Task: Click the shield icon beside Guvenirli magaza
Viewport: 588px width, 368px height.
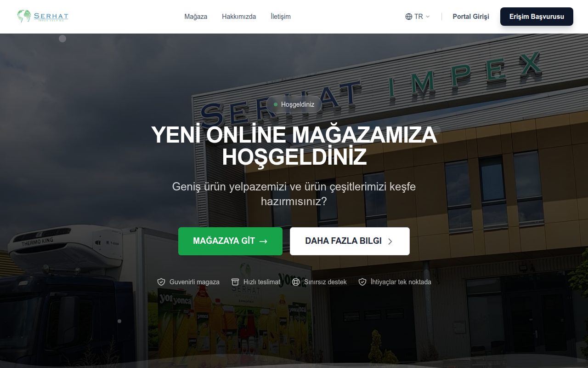Action: (161, 282)
